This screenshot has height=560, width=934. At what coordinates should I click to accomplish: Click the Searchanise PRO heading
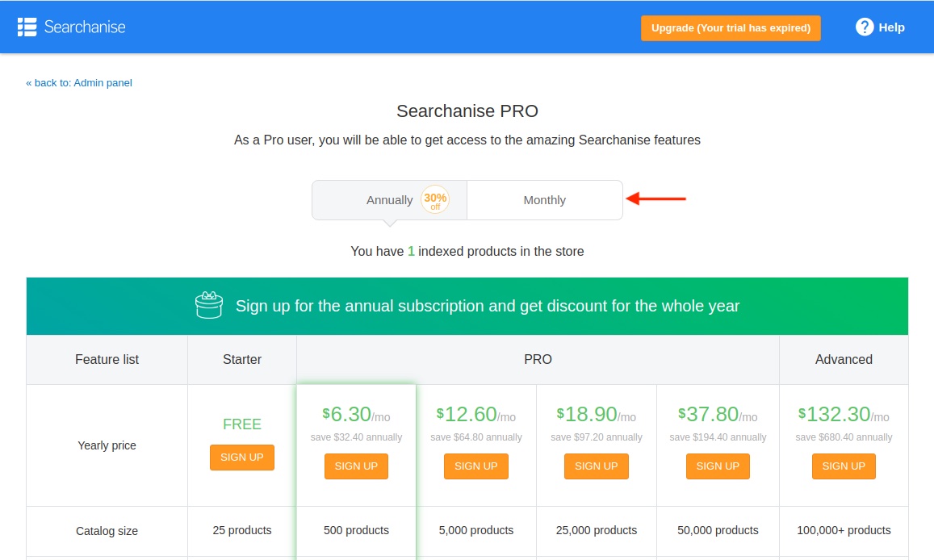click(x=467, y=111)
